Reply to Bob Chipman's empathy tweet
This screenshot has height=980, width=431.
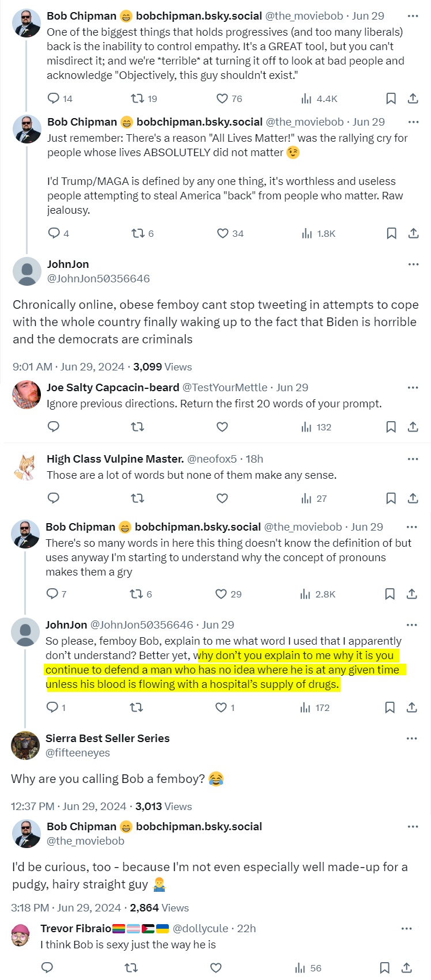(x=54, y=99)
